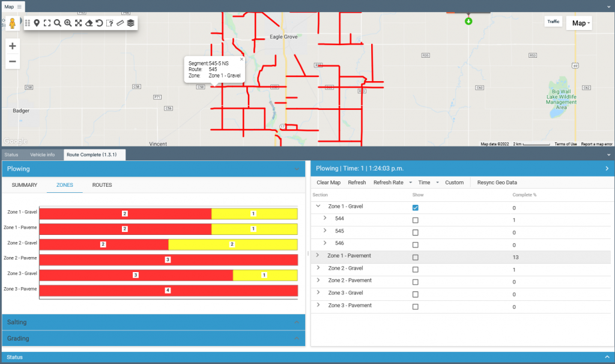Select the identify region tool
This screenshot has height=364, width=615.
point(109,23)
